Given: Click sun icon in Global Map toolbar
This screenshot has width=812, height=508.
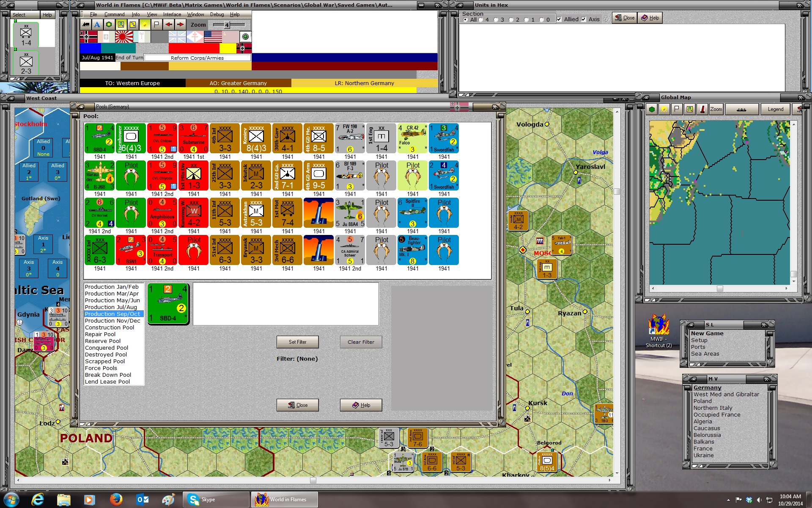Looking at the screenshot, I should tap(664, 109).
